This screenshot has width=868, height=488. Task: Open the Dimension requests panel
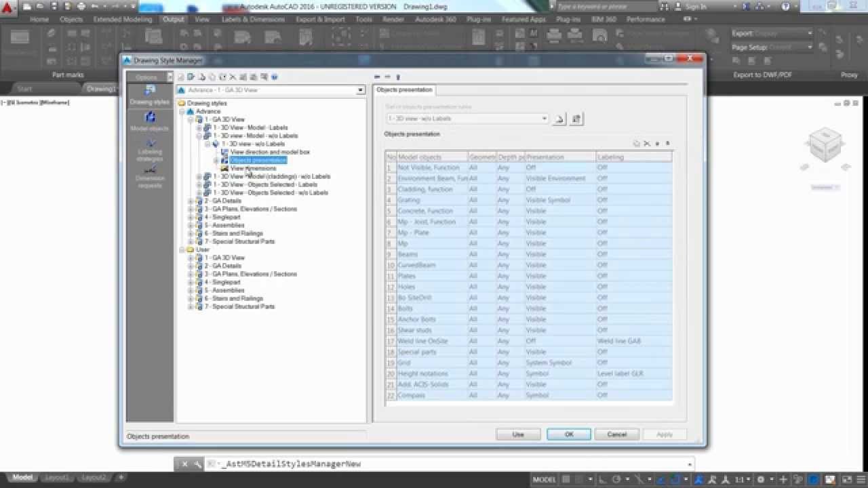[x=150, y=176]
